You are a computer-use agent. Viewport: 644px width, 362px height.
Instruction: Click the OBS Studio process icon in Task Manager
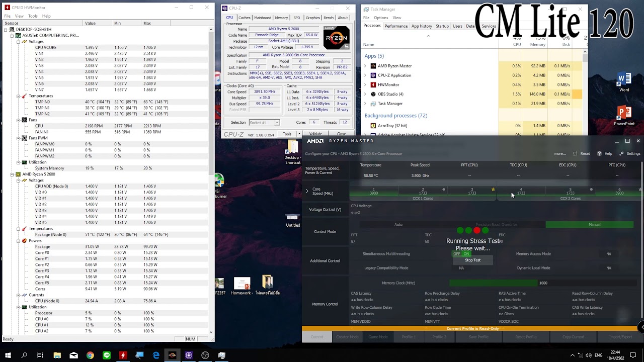(373, 94)
